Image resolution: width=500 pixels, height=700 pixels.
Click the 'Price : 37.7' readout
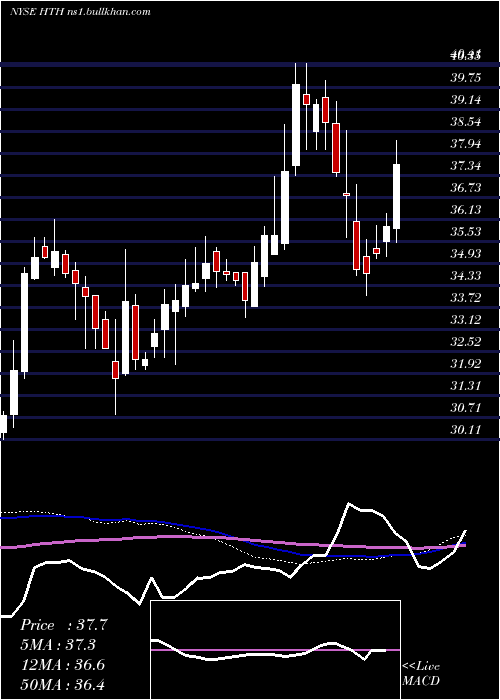click(63, 625)
